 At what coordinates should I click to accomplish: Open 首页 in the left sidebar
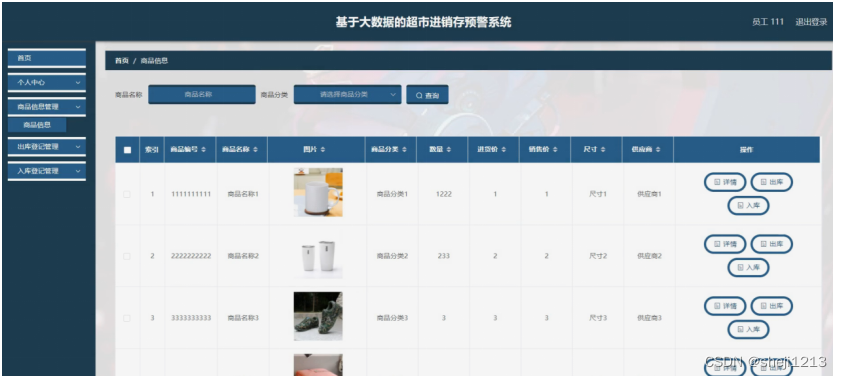coord(47,58)
